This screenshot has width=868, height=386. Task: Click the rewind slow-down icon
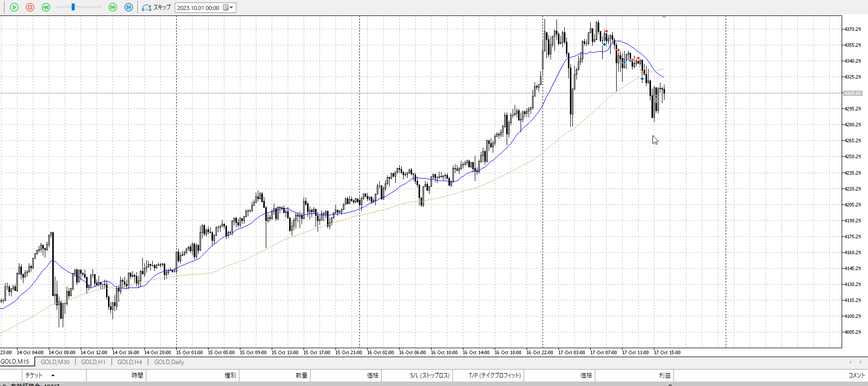tap(46, 7)
